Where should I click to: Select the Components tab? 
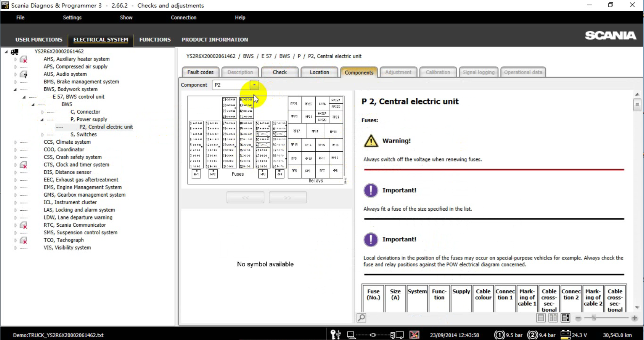point(359,72)
